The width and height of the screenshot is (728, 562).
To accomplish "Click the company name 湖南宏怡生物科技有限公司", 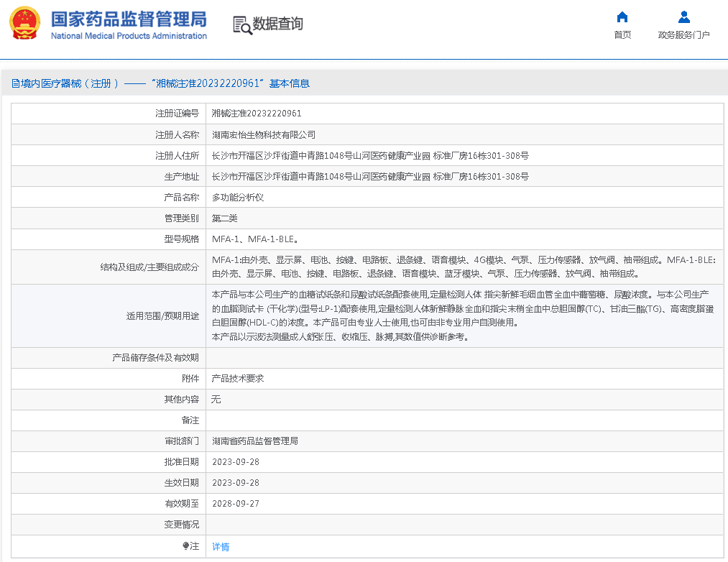I will point(264,134).
